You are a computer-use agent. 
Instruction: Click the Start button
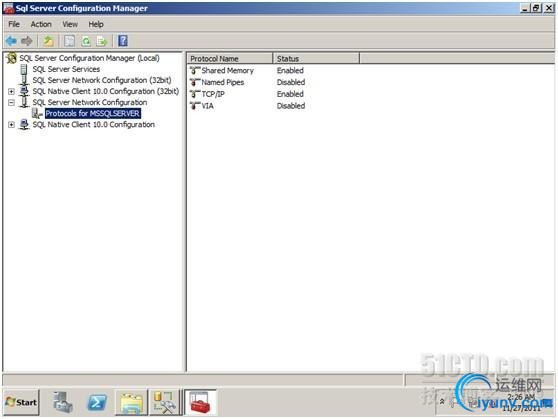click(x=21, y=402)
